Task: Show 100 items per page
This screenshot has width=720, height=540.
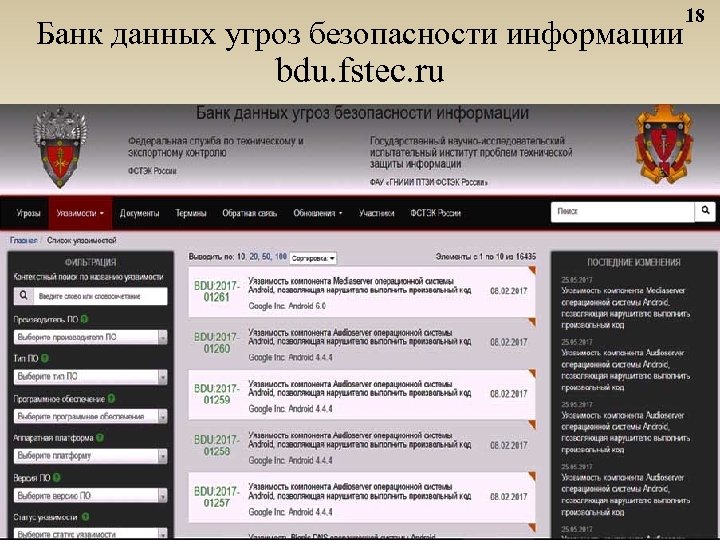Action: [x=281, y=257]
